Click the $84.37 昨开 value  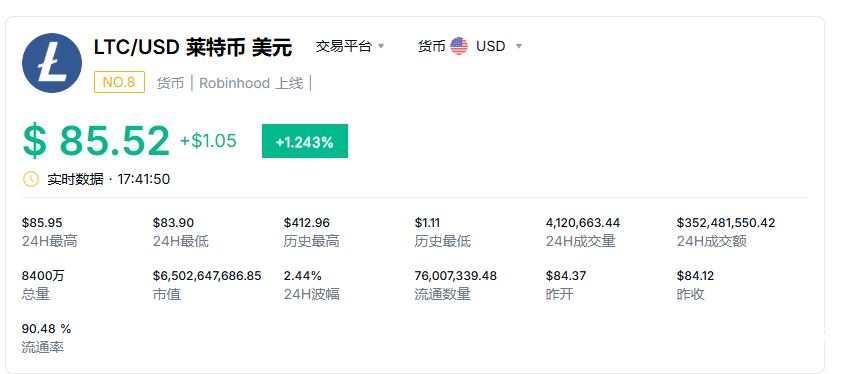pyautogui.click(x=566, y=276)
